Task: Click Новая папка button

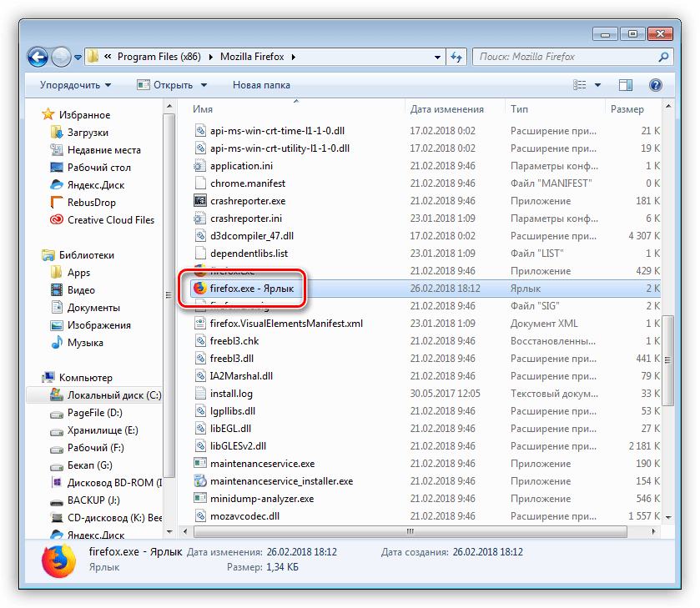Action: tap(261, 85)
